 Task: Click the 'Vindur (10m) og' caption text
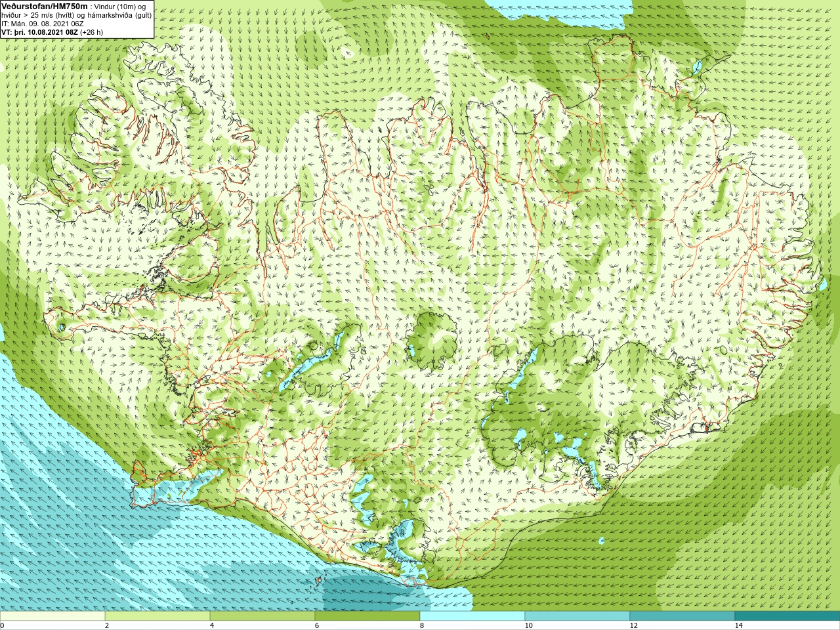(x=120, y=7)
